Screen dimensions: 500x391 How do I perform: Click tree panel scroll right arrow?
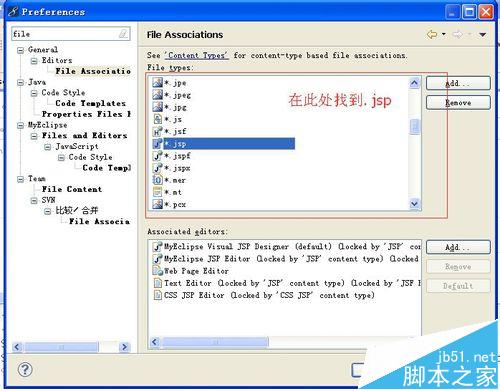(x=124, y=347)
